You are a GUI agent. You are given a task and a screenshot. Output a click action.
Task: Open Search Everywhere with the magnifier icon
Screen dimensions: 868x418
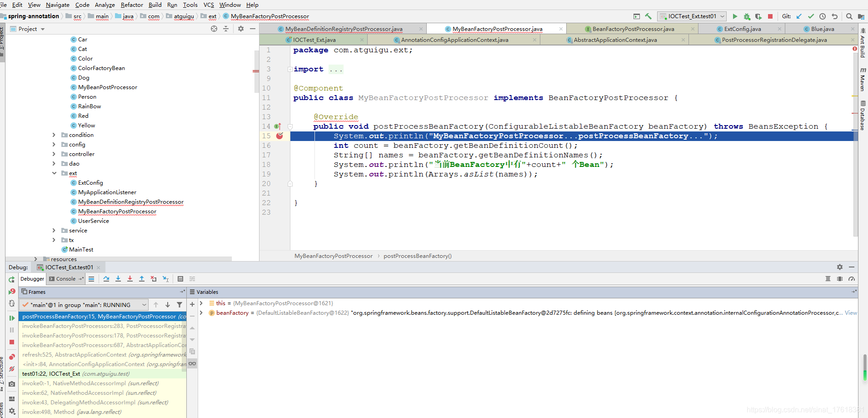click(x=849, y=16)
